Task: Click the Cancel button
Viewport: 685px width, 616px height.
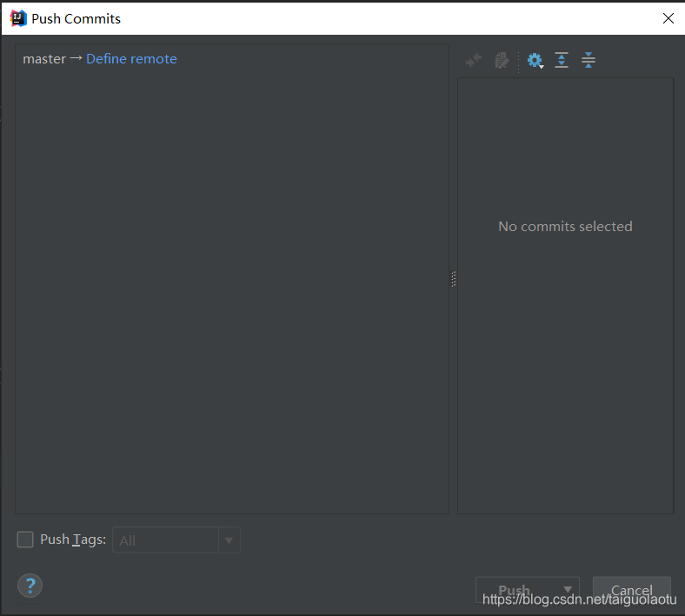Action: click(x=632, y=590)
